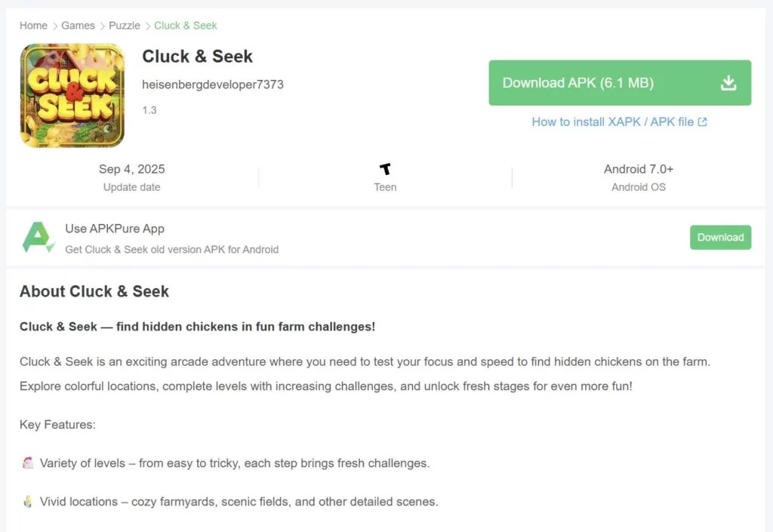Click the version number 1.3
The image size is (773, 532).
click(x=149, y=110)
